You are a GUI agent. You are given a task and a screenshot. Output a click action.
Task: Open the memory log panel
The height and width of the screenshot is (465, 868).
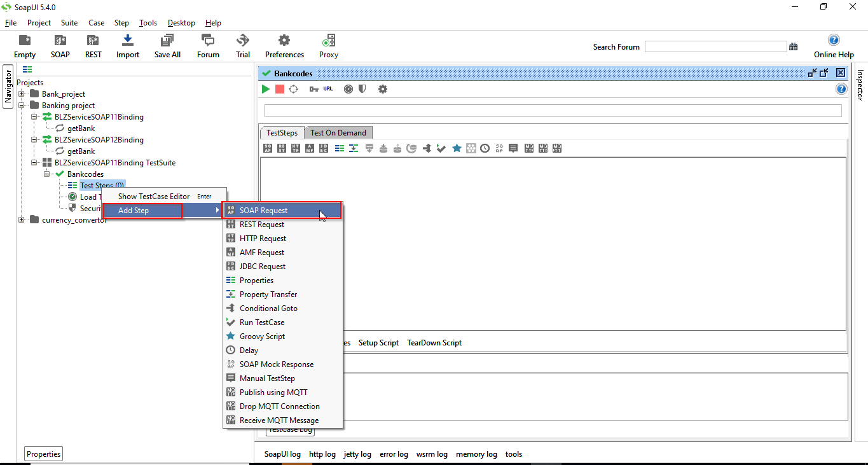(x=476, y=454)
